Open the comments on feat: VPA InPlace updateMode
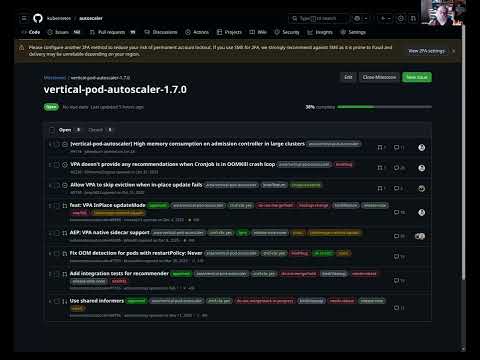Screen dimensions: 480x360 pyautogui.click(x=399, y=212)
